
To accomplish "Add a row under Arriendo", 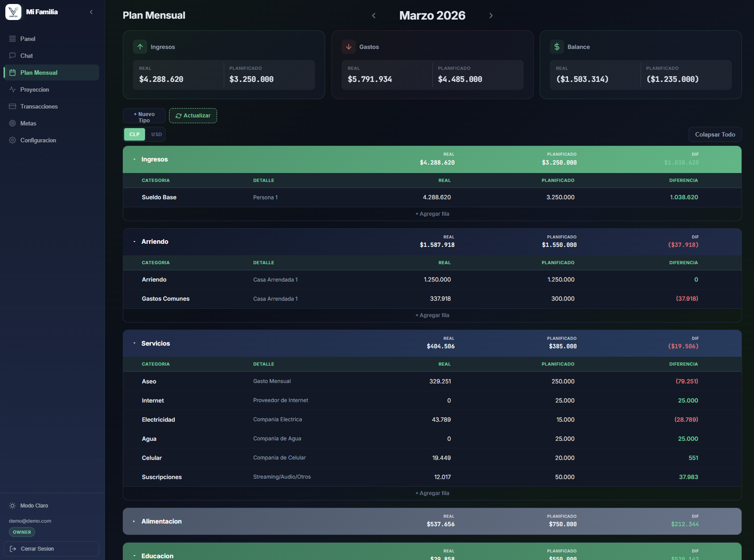I will point(432,315).
